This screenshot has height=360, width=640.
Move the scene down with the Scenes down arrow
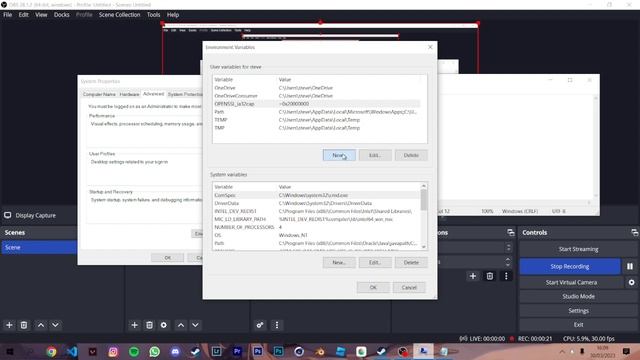coord(55,325)
